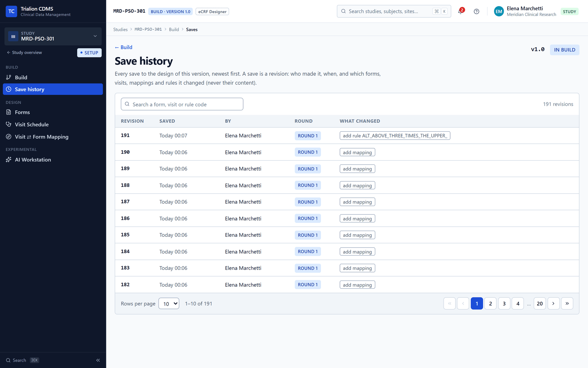Open the help question mark icon

(x=476, y=11)
